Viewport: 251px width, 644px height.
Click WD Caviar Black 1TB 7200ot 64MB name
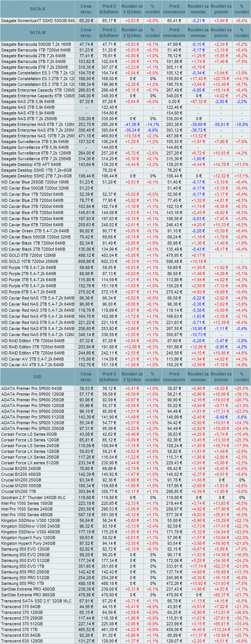pos(33,243)
